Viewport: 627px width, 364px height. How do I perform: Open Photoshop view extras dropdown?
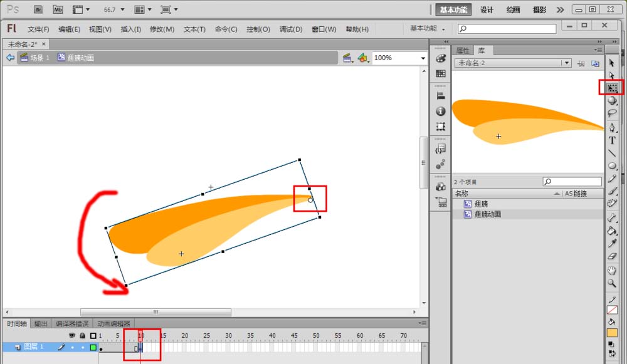coord(81,9)
